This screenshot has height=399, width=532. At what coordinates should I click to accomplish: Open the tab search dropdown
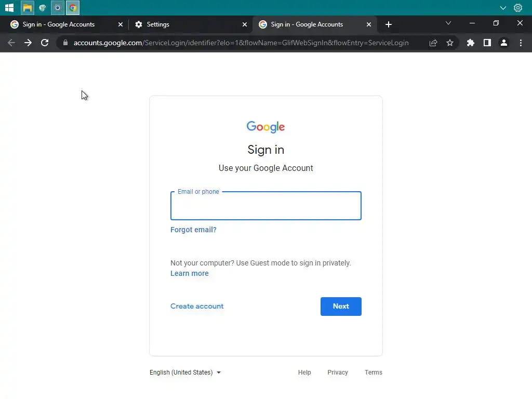(x=448, y=23)
